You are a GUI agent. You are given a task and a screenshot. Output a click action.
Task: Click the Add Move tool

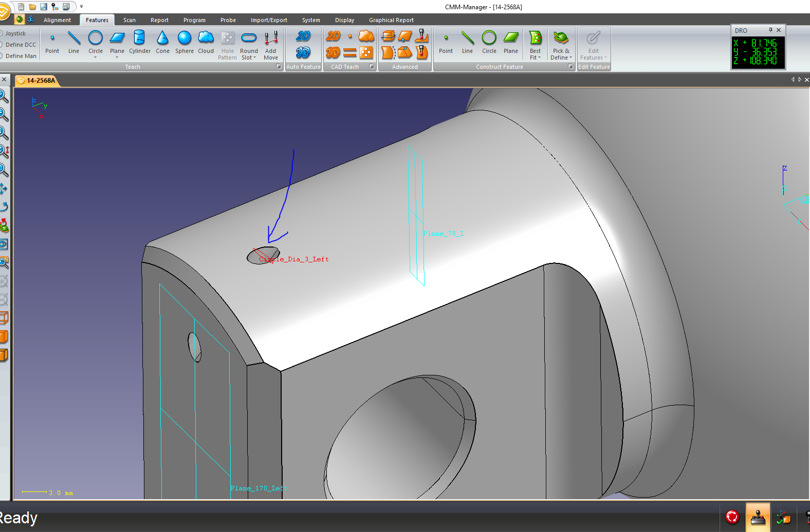pyautogui.click(x=271, y=45)
